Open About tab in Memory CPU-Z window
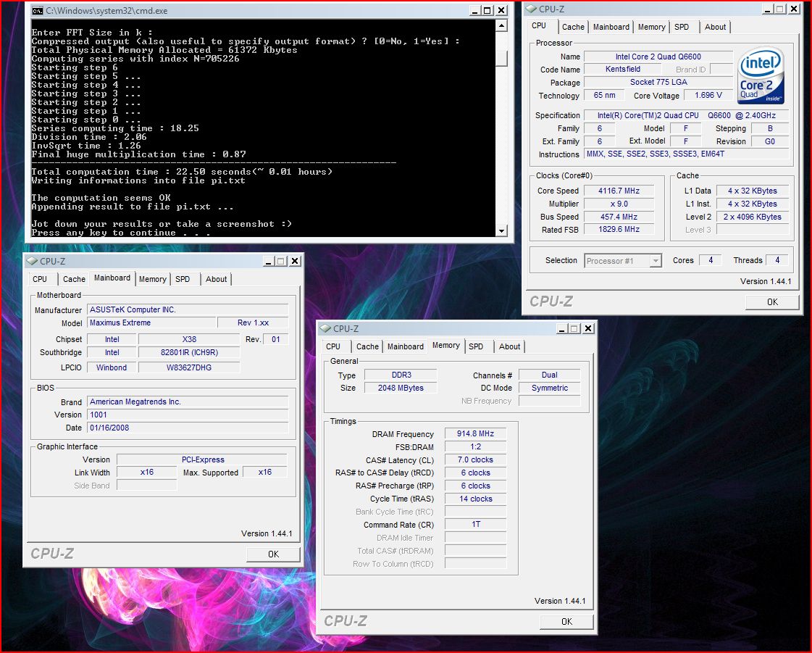 point(509,346)
